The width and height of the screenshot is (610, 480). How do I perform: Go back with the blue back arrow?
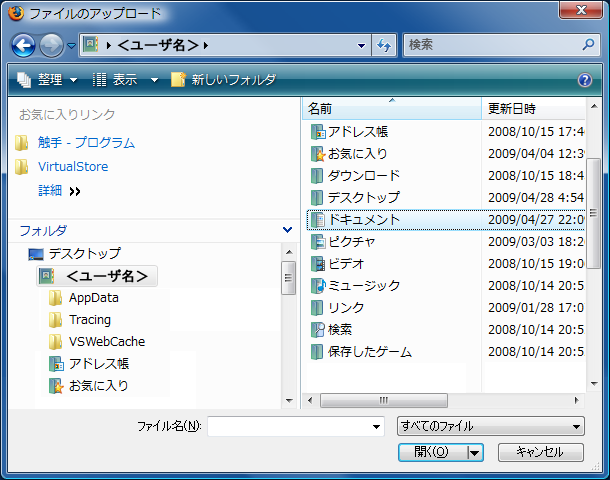click(23, 46)
